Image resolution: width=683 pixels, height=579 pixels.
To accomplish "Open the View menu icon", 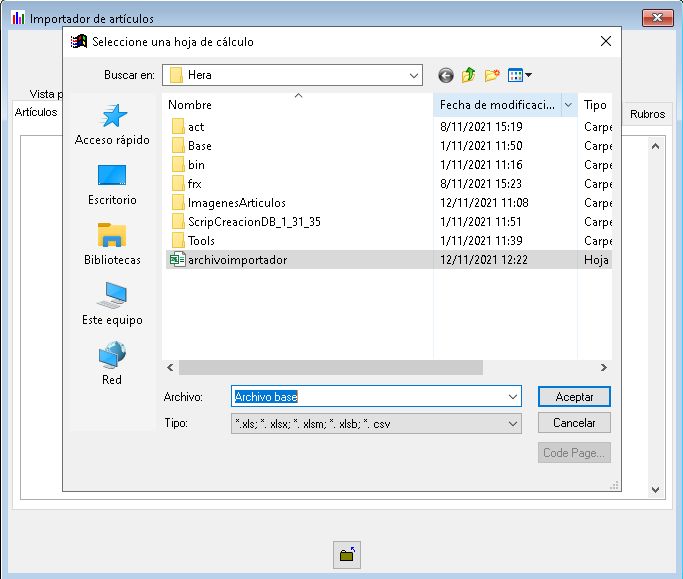I will point(520,75).
